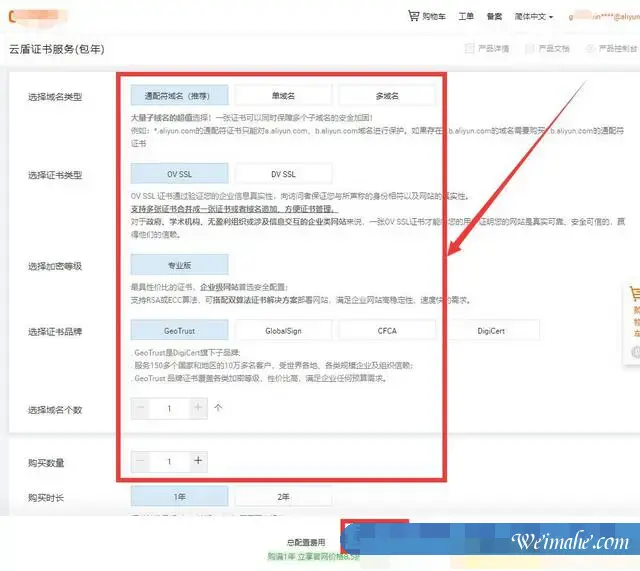This screenshot has width=640, height=571.
Task: Pick DigiCert certificate brand
Action: 491,331
